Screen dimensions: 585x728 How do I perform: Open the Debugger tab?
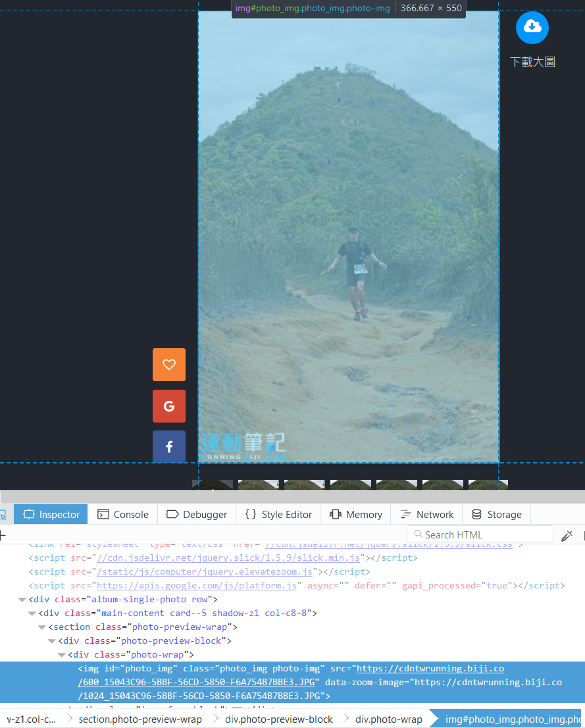pyautogui.click(x=197, y=515)
